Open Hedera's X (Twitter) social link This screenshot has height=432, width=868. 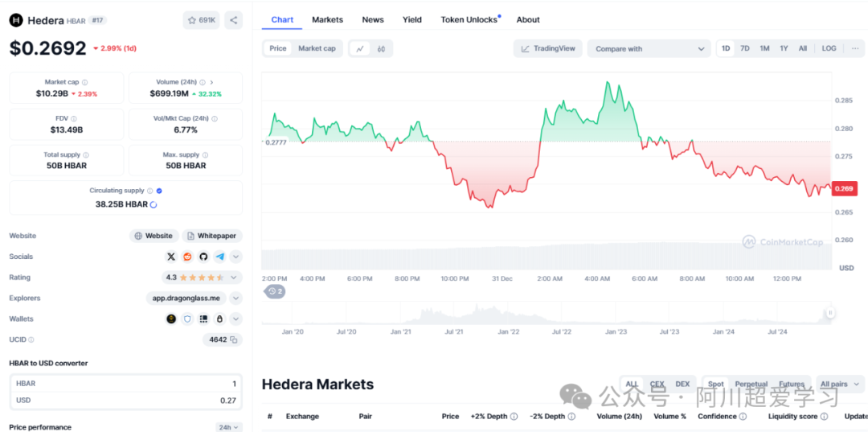coord(171,257)
